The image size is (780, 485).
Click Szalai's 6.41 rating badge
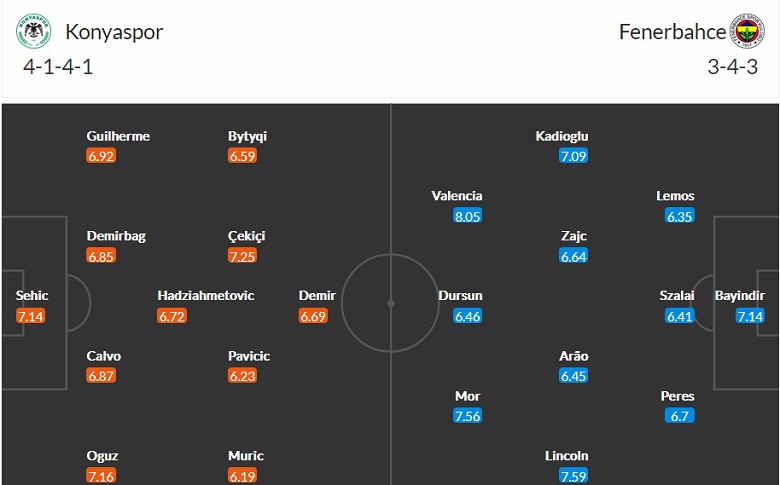point(679,316)
